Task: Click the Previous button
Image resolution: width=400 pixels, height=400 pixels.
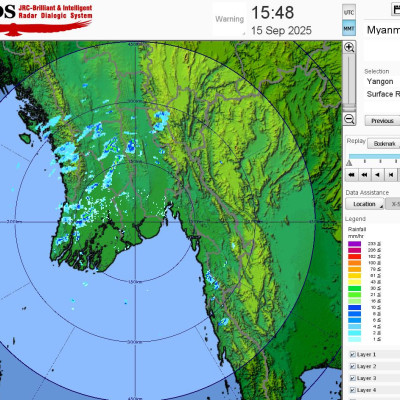Action: tap(382, 121)
